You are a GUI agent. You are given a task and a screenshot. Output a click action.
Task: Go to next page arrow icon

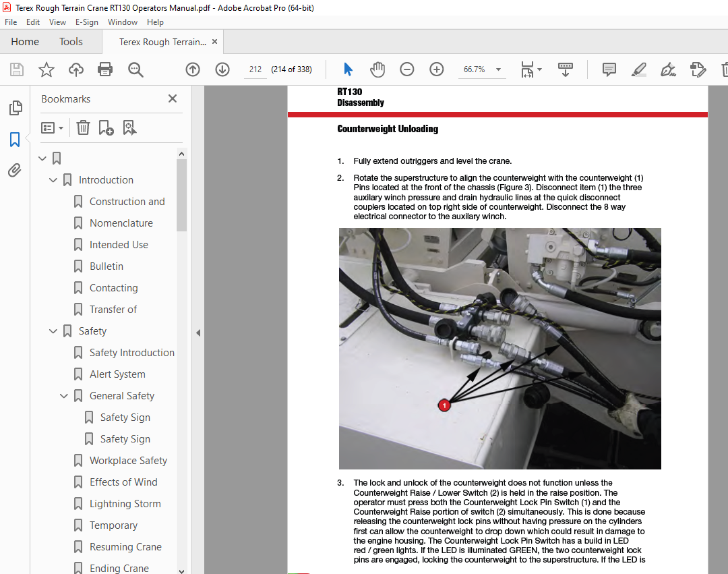pos(222,69)
